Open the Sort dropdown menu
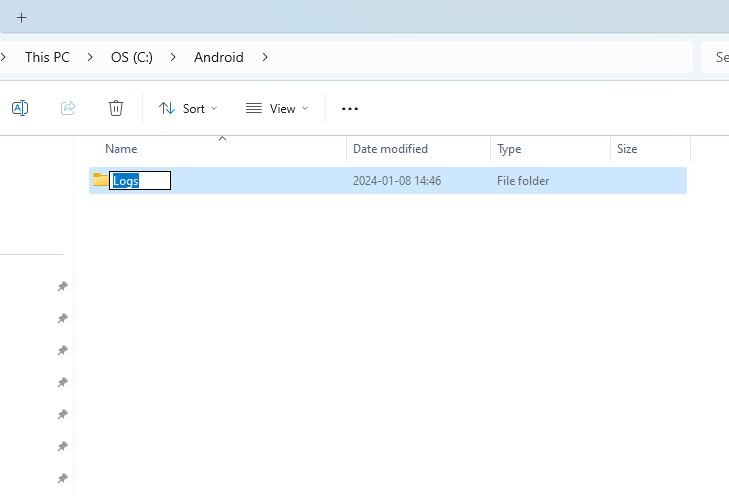This screenshot has width=729, height=496. (x=188, y=109)
